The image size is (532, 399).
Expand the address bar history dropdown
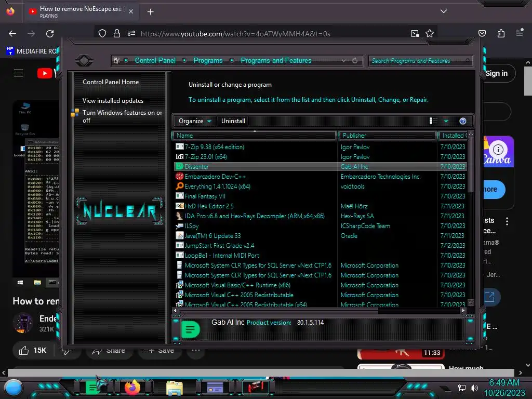coord(344,61)
